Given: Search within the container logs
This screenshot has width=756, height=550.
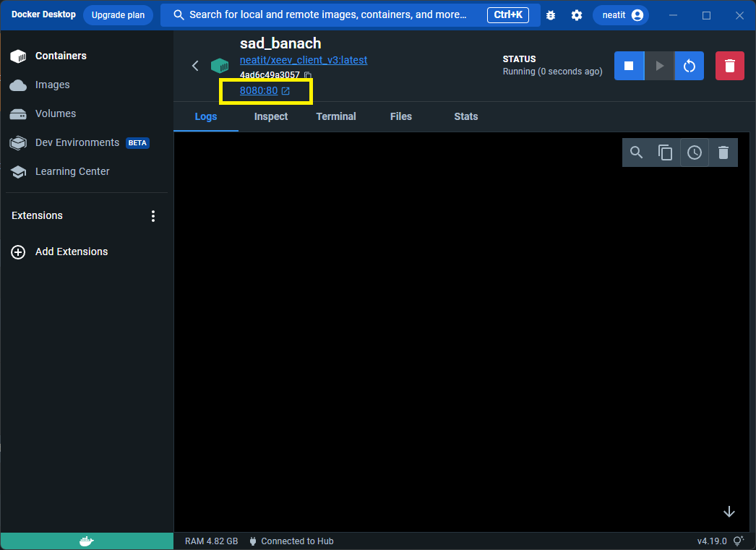Looking at the screenshot, I should click(x=636, y=152).
